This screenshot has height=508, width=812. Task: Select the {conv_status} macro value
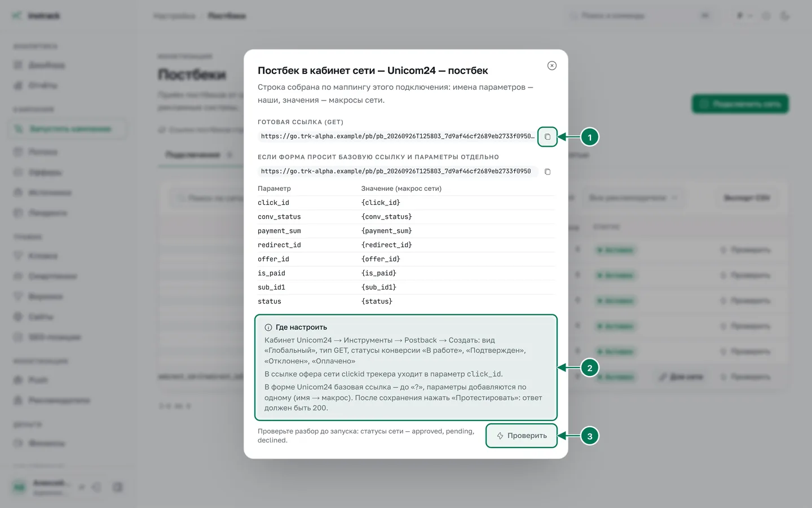[387, 217]
